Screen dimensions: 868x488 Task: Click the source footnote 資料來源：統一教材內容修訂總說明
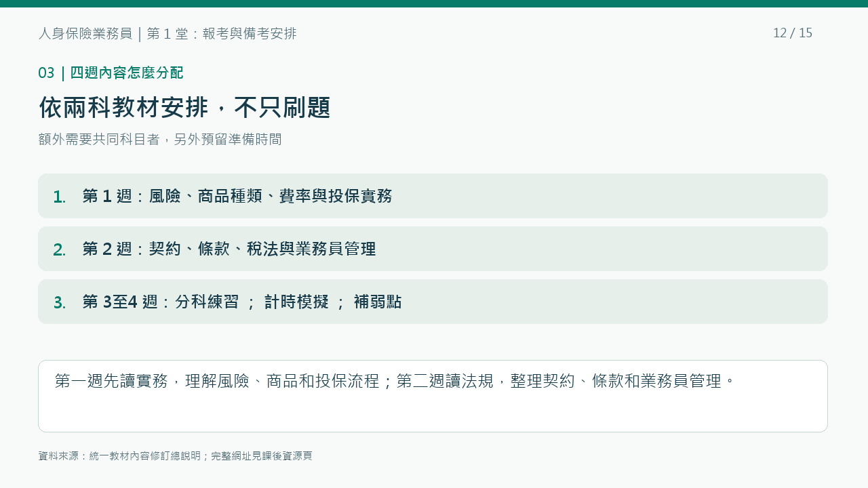pyautogui.click(x=175, y=456)
